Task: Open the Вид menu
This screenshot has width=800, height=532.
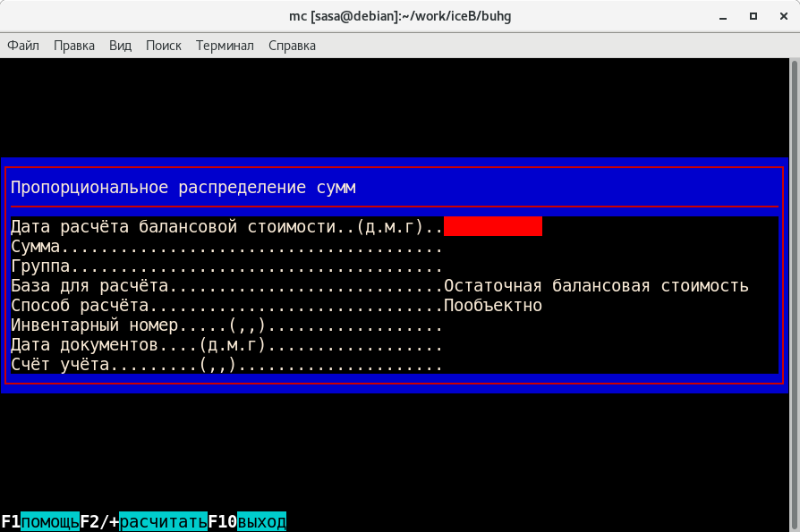Action: [120, 46]
